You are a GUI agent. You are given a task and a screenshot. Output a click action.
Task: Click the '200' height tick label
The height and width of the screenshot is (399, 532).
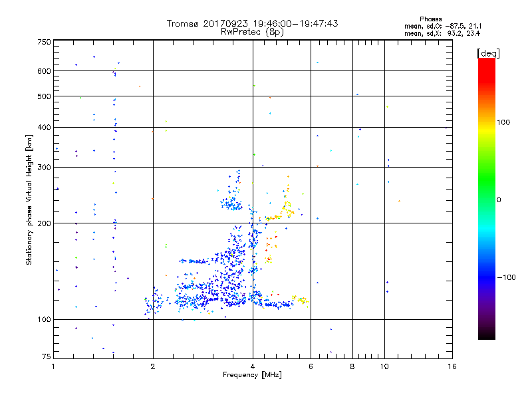coord(44,223)
